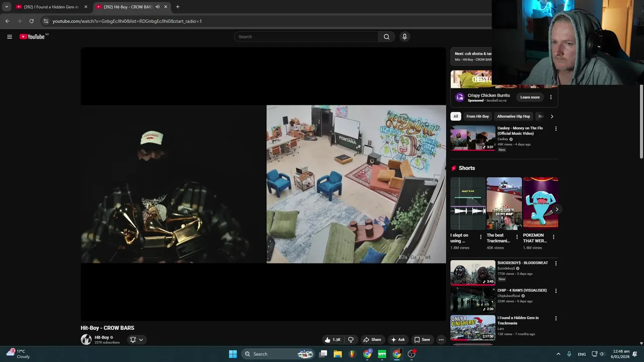Reload the YouTube page
The image size is (644, 362).
pos(31,21)
